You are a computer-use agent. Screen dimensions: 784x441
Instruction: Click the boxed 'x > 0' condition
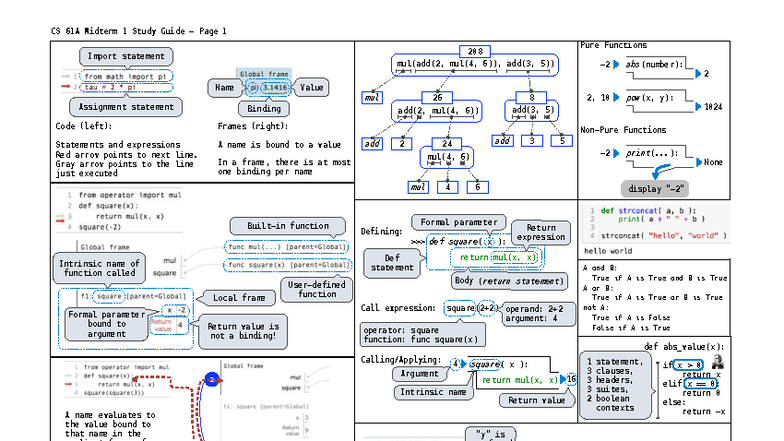click(688, 365)
